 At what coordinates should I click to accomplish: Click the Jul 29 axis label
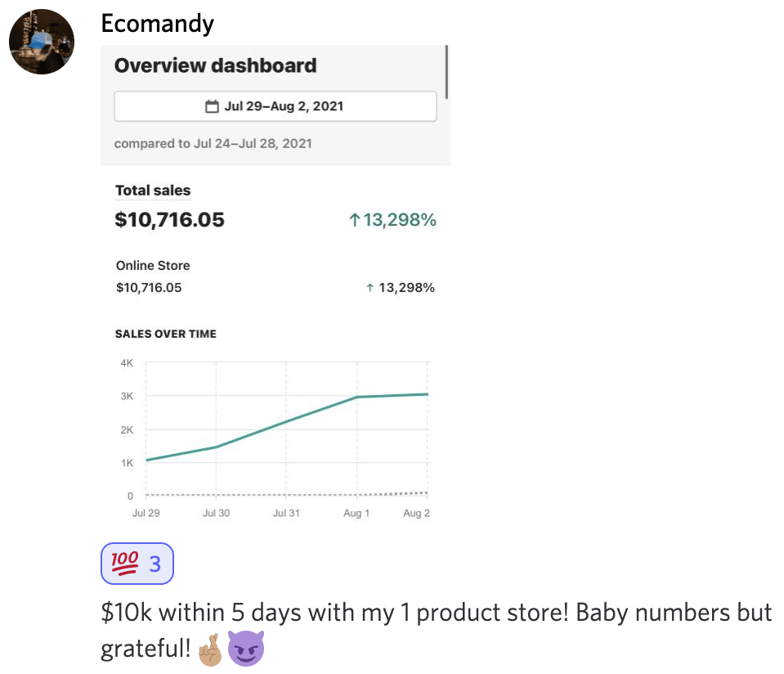click(x=146, y=513)
